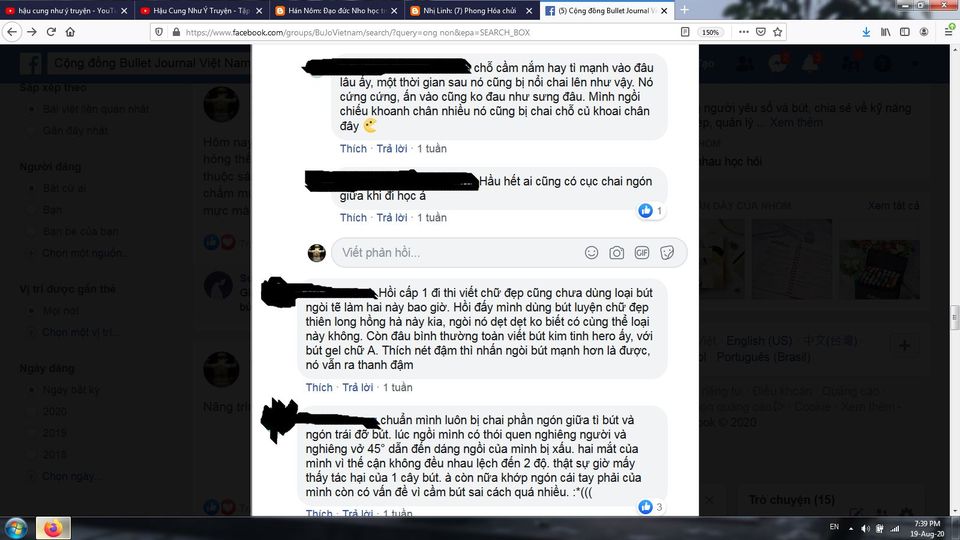Reload the page with the refresh button
The width and height of the screenshot is (960, 540).
tap(51, 32)
